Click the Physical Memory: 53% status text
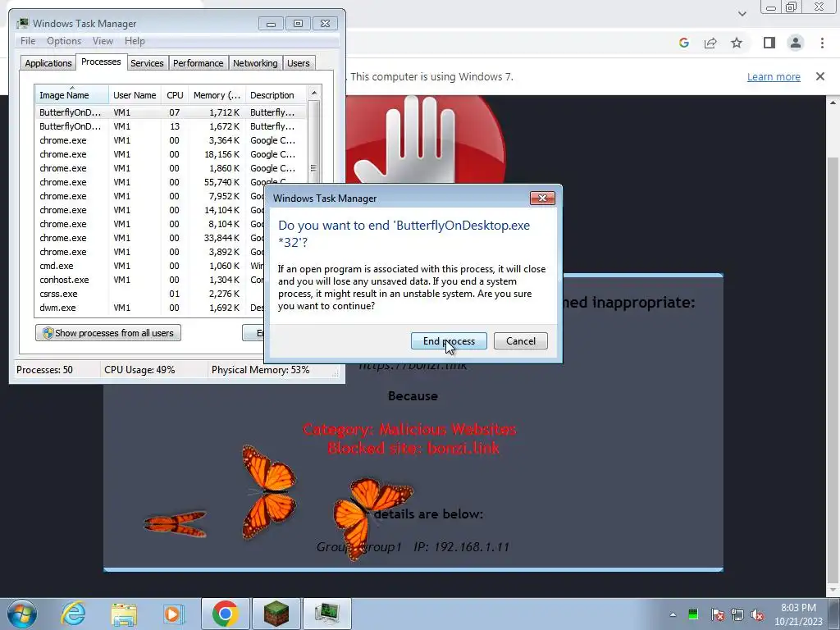Viewport: 840px width, 630px height. (260, 370)
